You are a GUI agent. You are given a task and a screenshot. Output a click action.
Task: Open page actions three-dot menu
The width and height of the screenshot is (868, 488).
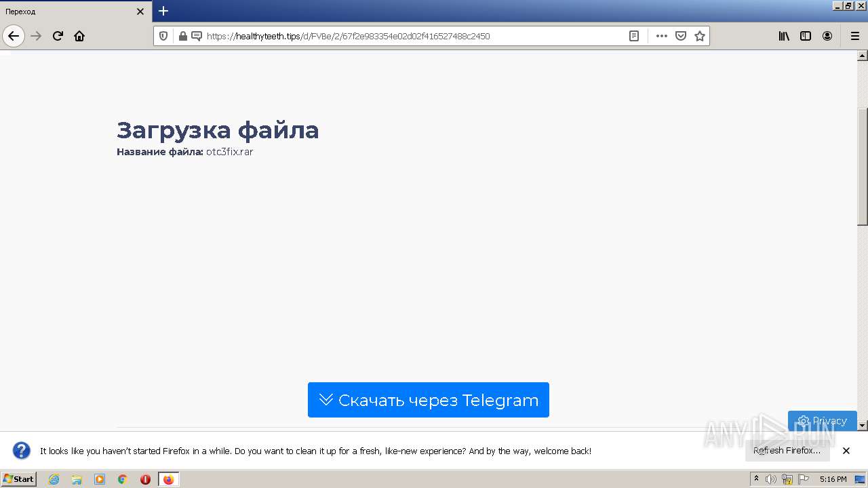point(662,36)
